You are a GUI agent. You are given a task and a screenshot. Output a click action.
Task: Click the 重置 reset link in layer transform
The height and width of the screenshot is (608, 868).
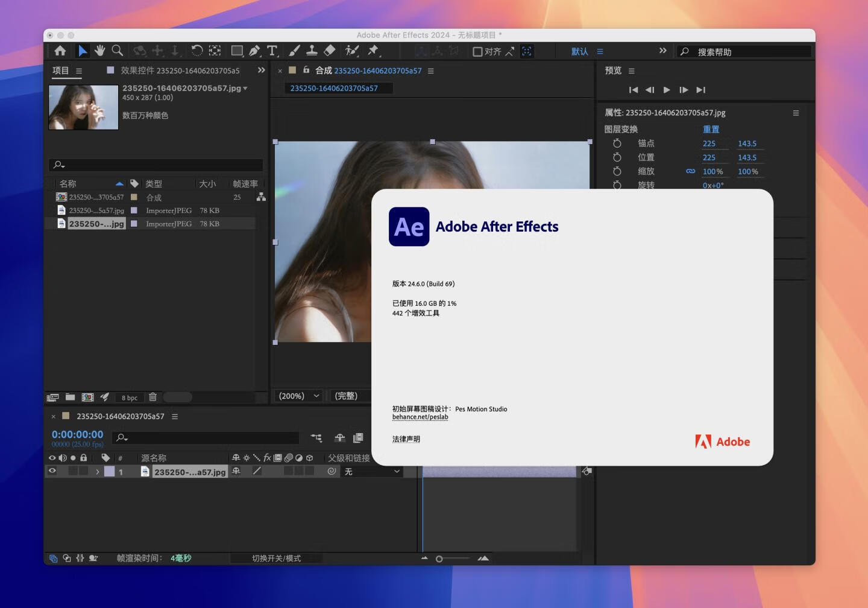click(711, 129)
